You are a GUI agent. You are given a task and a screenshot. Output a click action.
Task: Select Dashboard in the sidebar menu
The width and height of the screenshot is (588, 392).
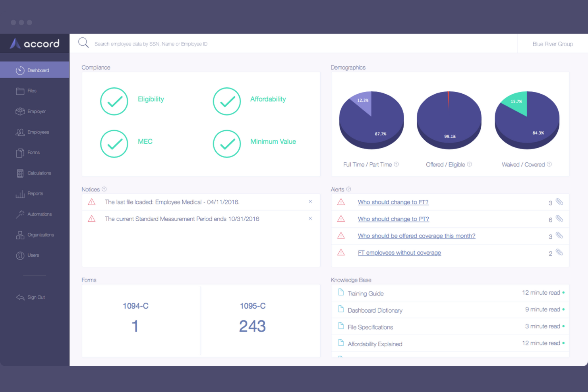(35, 70)
